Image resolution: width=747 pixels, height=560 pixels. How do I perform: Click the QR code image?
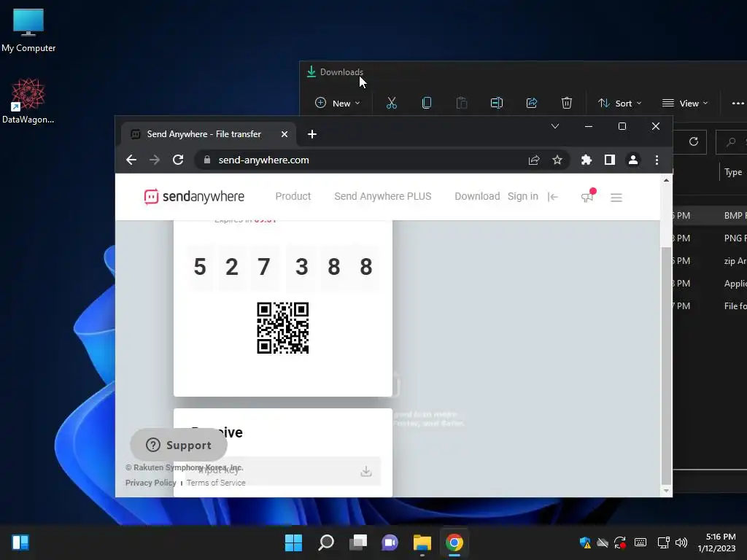(282, 327)
